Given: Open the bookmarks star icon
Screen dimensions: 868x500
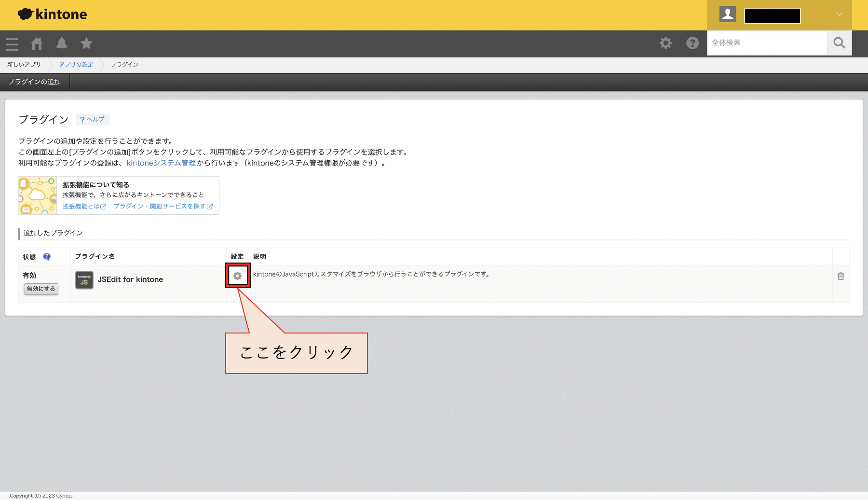Looking at the screenshot, I should tap(86, 43).
